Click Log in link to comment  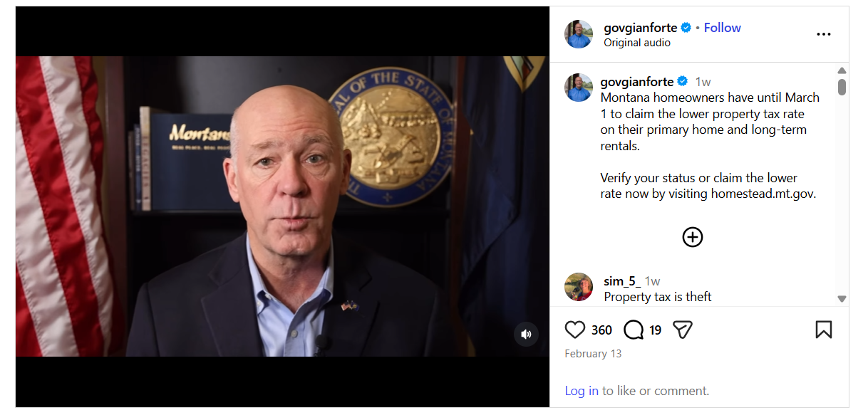pos(582,391)
